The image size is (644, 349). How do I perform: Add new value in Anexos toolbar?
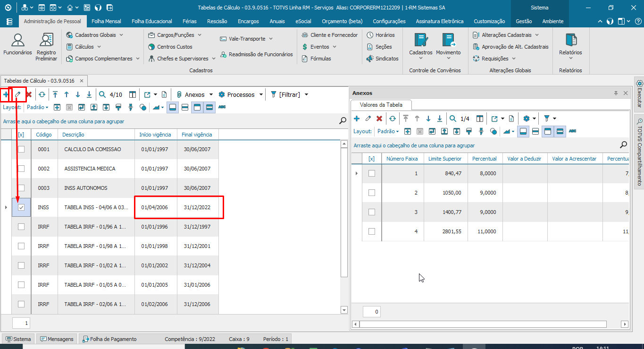357,119
